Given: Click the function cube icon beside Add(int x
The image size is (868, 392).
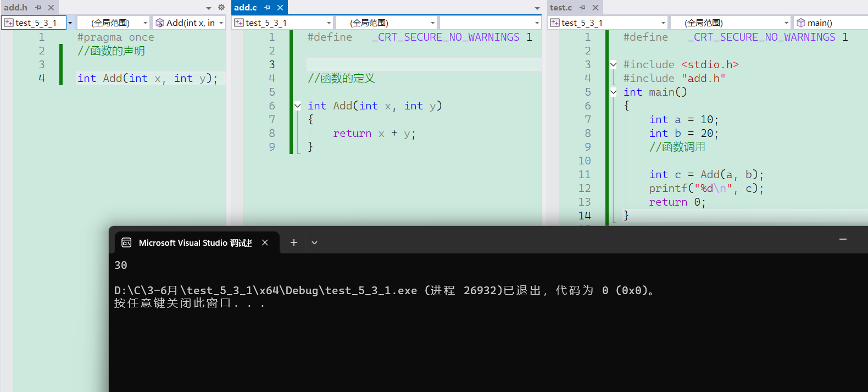Looking at the screenshot, I should pos(160,23).
